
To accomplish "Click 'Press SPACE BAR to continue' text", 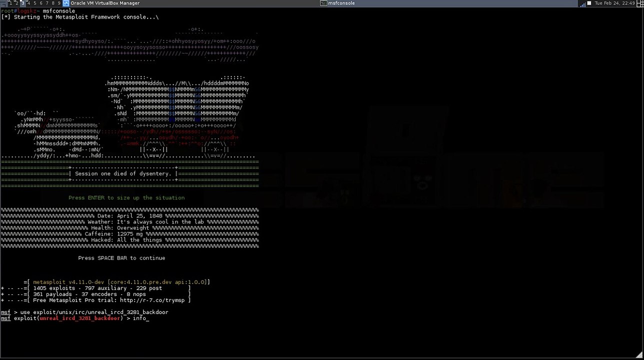I will point(122,258).
